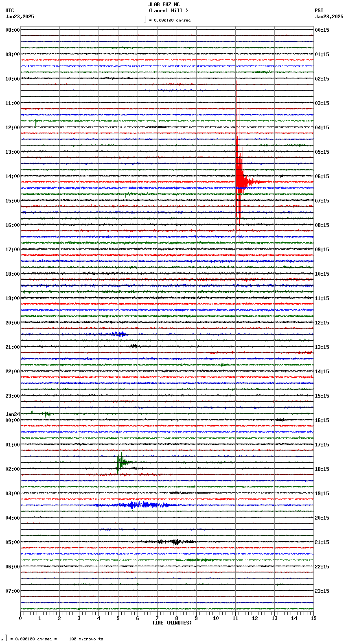
Task: Click the 18:15 PST time label
Action: point(322,469)
